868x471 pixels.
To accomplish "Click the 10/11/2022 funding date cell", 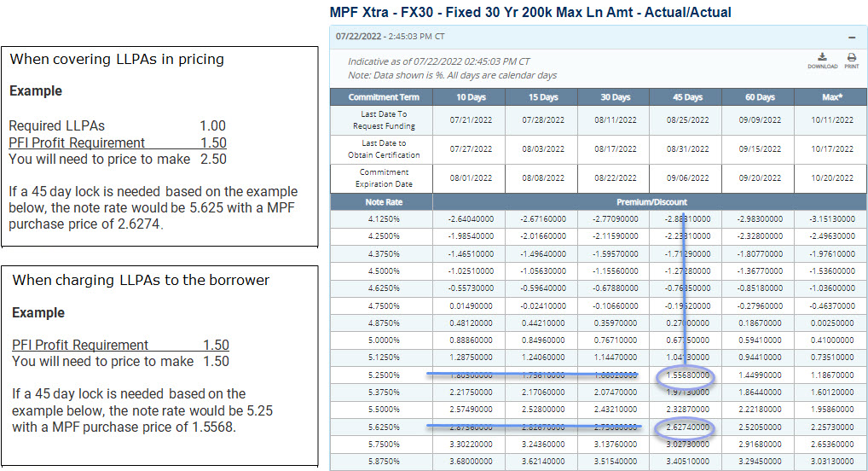I will (x=831, y=119).
